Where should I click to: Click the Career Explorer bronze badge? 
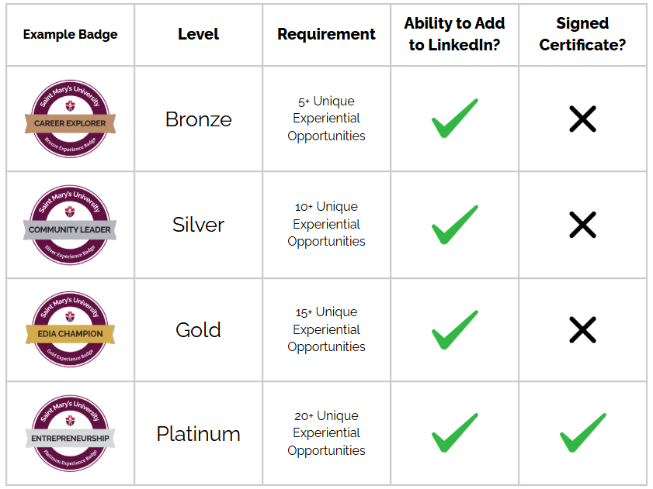[x=70, y=120]
